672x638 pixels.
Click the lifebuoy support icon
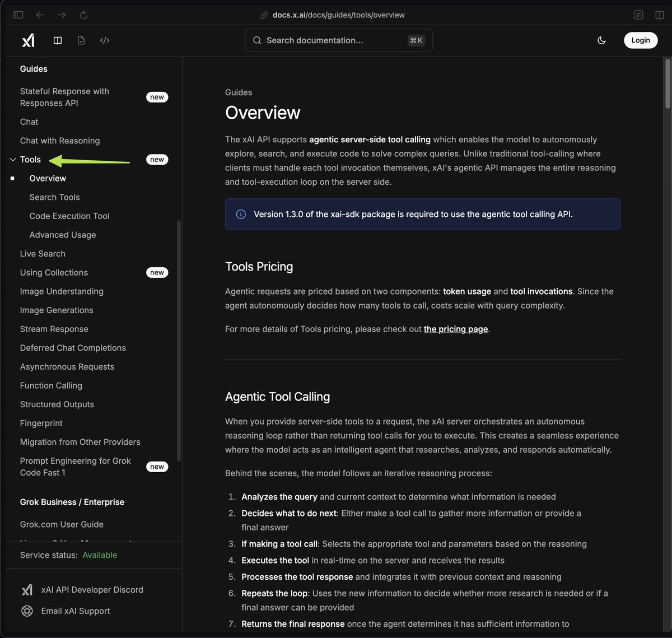(27, 611)
